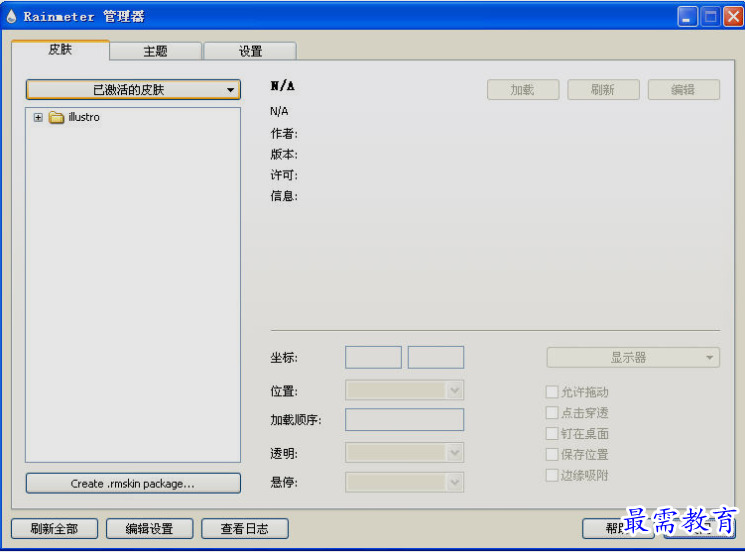Click the 加载顺序 input field
Image resolution: width=745 pixels, height=552 pixels.
[404, 419]
